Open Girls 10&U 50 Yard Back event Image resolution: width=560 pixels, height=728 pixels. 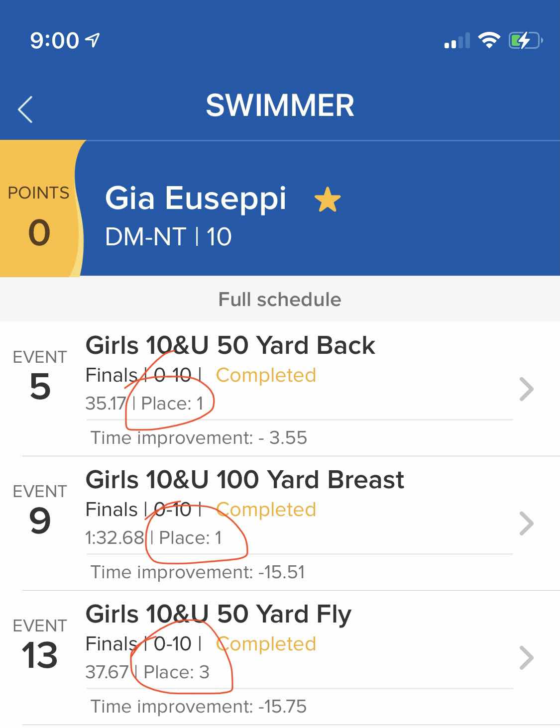click(x=230, y=345)
